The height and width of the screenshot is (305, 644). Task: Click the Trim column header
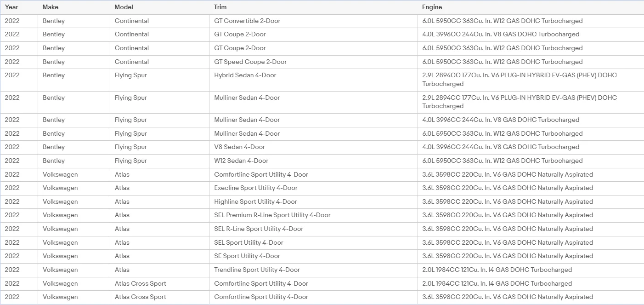313,7
